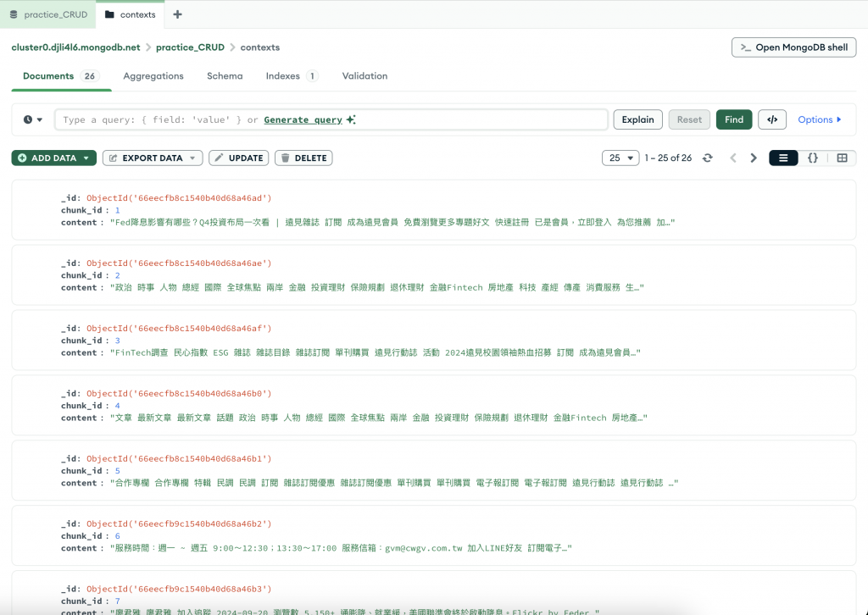Open EXPORT DATA dropdown
This screenshot has width=868, height=615.
coord(153,158)
